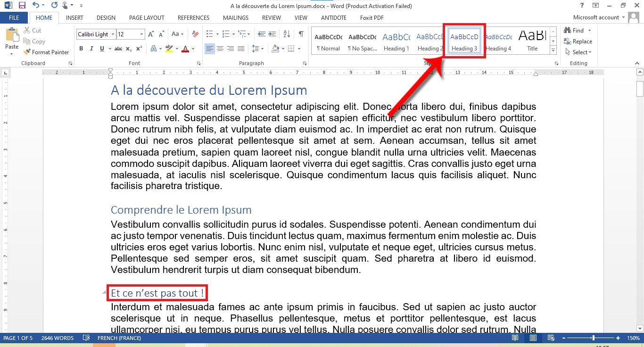
Task: Apply red font color
Action: [185, 49]
